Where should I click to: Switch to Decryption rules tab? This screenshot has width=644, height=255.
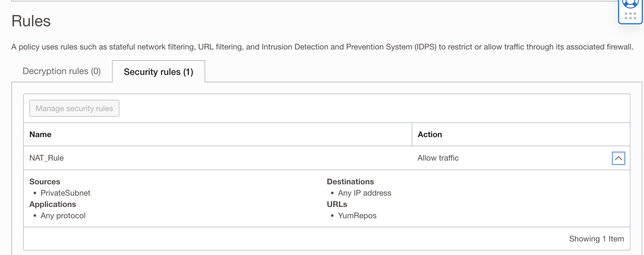(x=62, y=71)
